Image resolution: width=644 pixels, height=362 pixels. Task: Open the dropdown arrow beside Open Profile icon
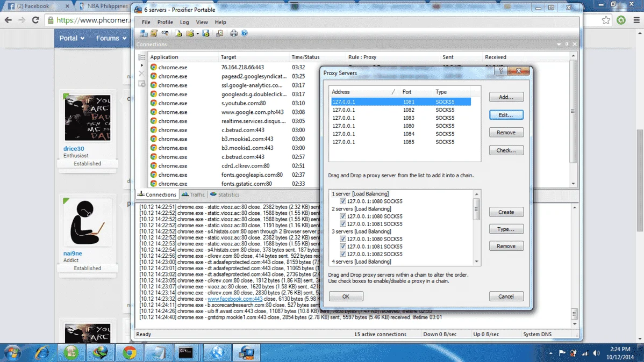197,34
